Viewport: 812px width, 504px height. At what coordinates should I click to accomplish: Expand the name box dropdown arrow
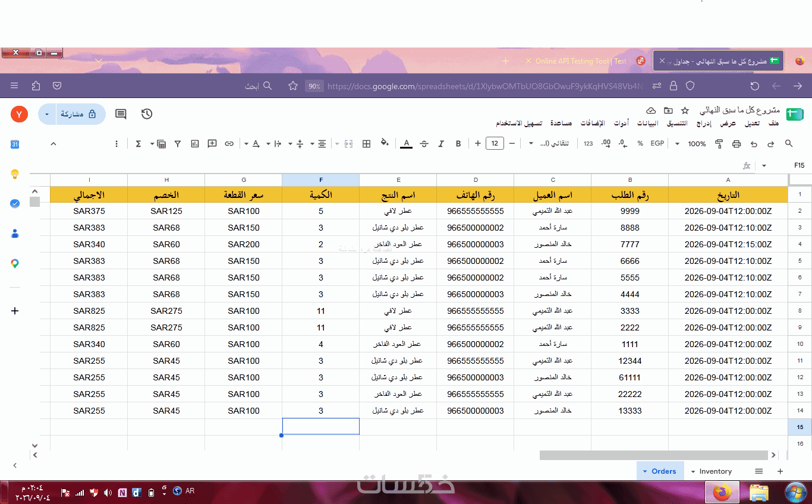tap(764, 166)
